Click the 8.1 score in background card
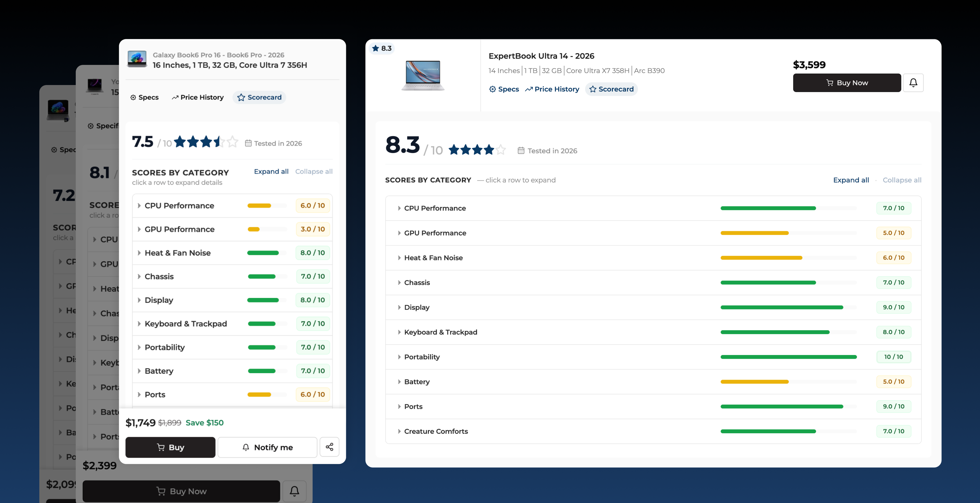980x503 pixels. [100, 173]
